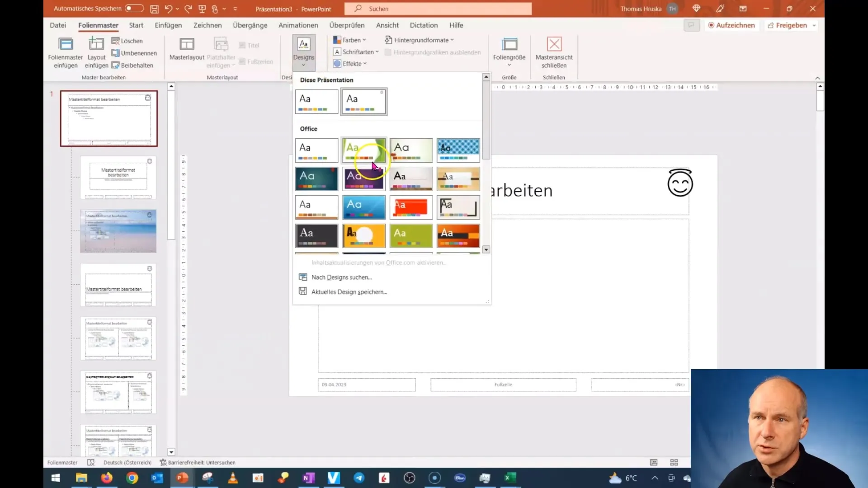Switch to the Einfügen tab
Screen dimensions: 868x488
[168, 25]
